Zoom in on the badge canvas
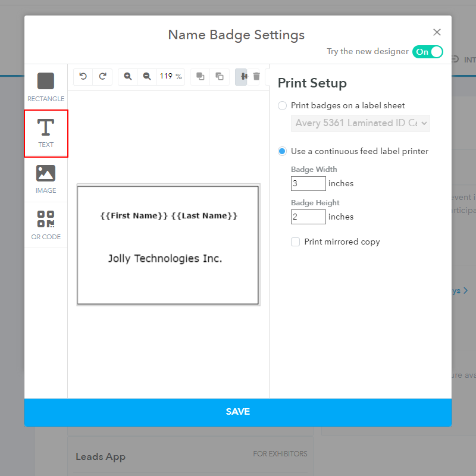The height and width of the screenshot is (476, 476). 128,76
